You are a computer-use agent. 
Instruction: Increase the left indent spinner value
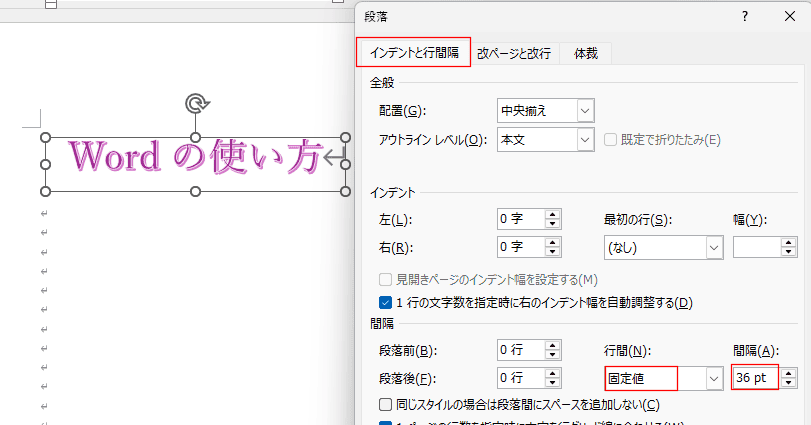pos(553,214)
